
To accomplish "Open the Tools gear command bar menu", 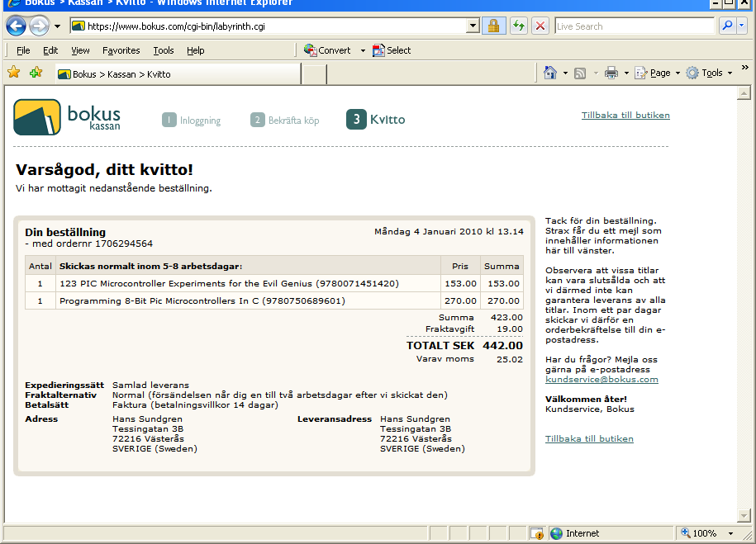I will 709,73.
